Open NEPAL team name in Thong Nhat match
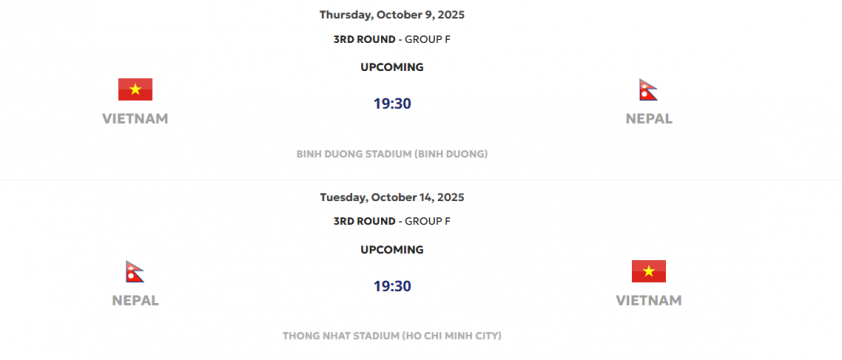This screenshot has height=360, width=842. point(135,300)
